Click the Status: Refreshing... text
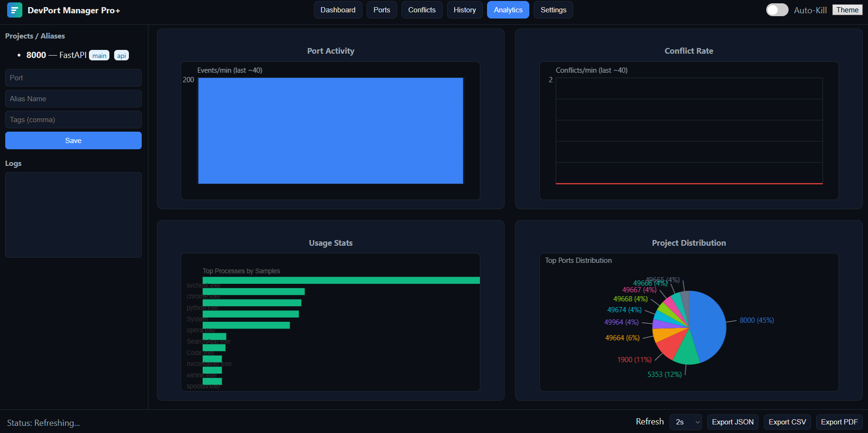This screenshot has height=433, width=868. tap(43, 423)
